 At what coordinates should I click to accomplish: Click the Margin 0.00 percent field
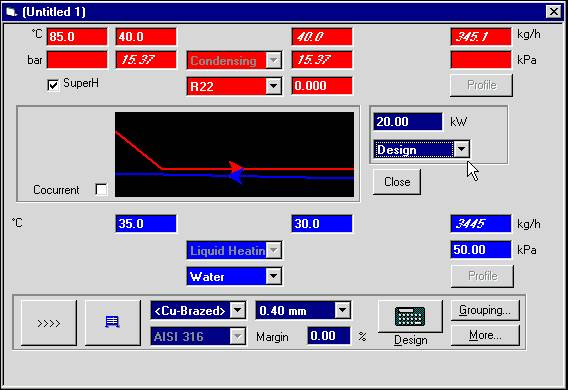coord(329,336)
